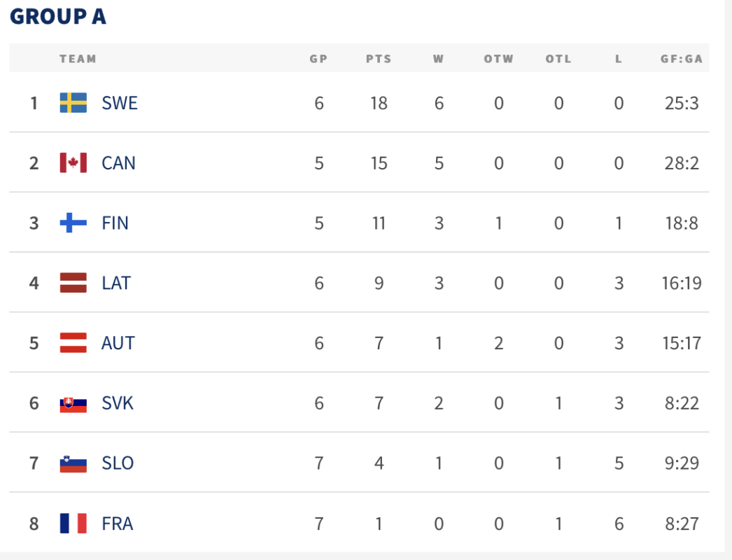Click the PTS column header
Viewport: 732px width, 560px height.
pyautogui.click(x=379, y=59)
